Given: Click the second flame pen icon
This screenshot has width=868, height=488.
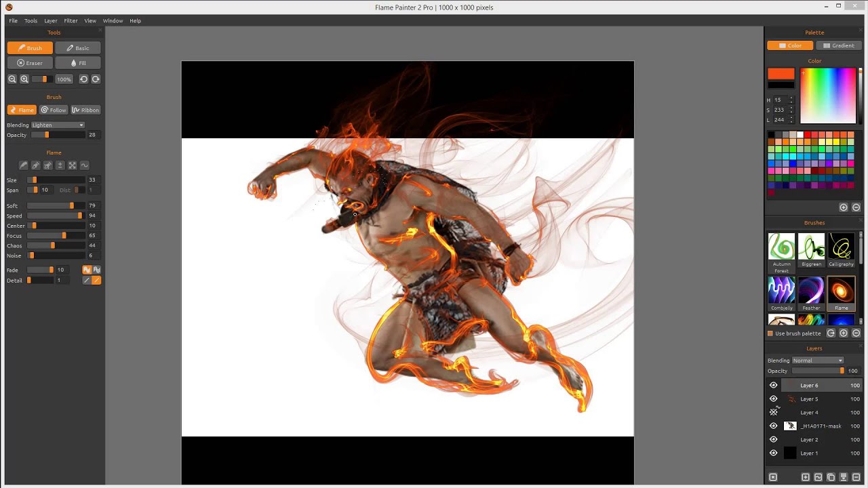Looking at the screenshot, I should click(x=35, y=165).
